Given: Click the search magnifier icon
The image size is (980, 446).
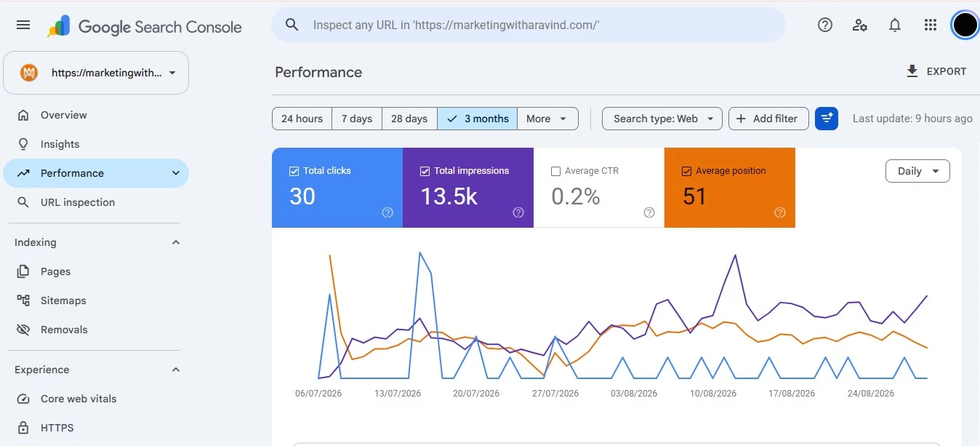Looking at the screenshot, I should pos(292,25).
